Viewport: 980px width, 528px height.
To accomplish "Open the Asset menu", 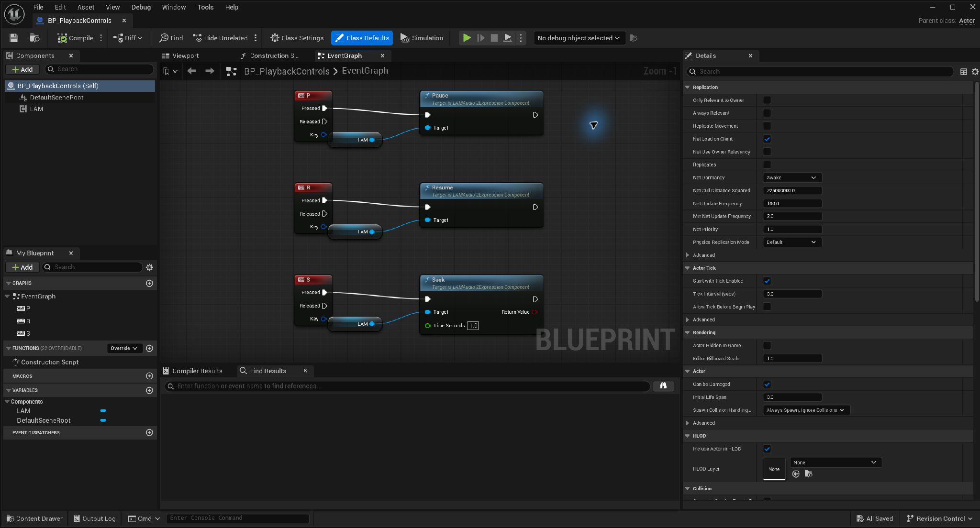I will pos(86,7).
